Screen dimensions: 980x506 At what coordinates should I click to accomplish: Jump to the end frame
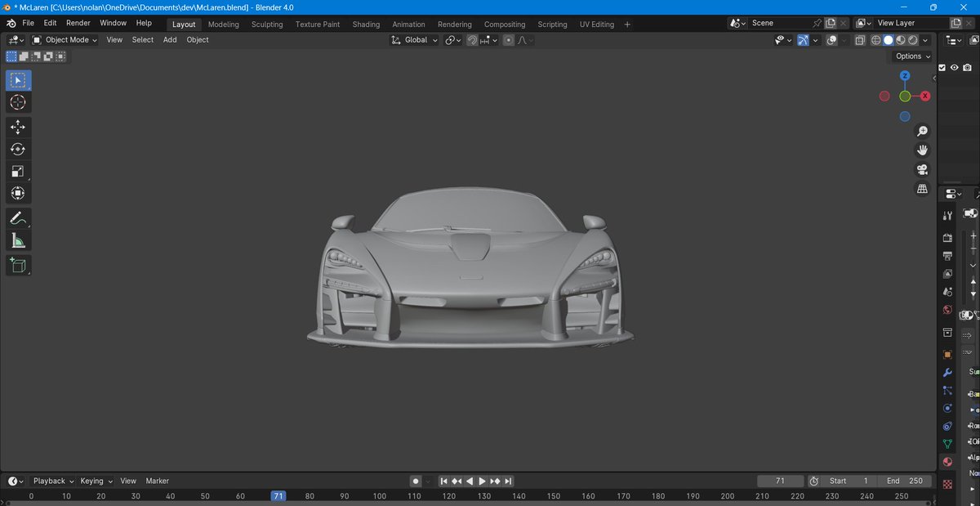click(509, 481)
